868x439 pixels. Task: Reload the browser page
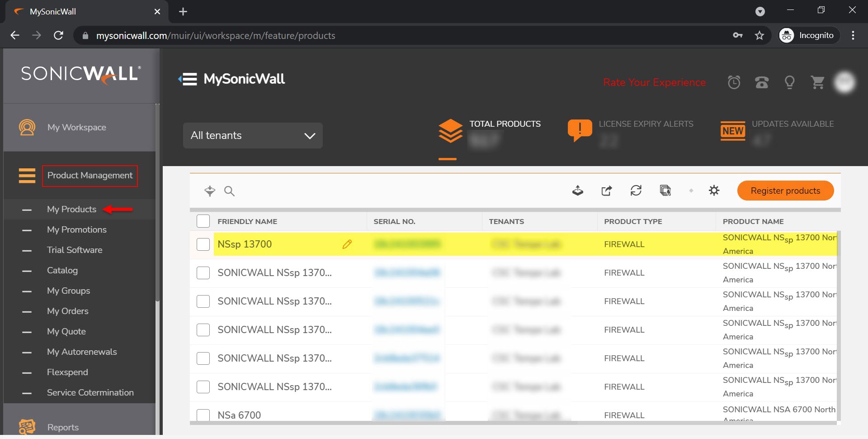click(59, 35)
